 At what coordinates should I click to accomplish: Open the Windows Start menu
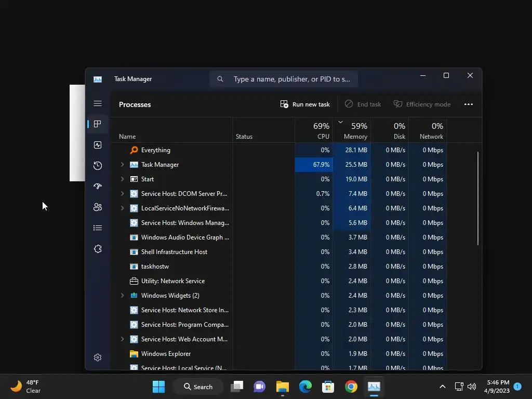coord(158,387)
